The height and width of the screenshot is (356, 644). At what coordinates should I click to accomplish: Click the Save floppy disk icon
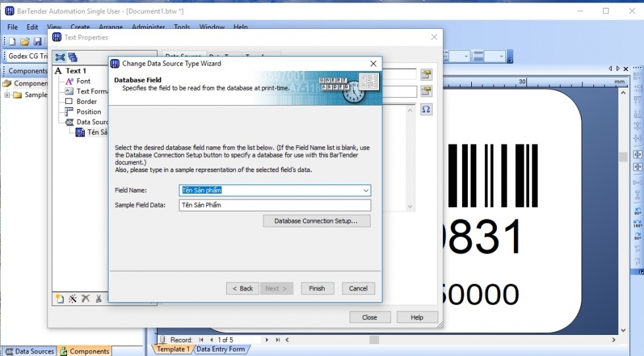point(38,41)
